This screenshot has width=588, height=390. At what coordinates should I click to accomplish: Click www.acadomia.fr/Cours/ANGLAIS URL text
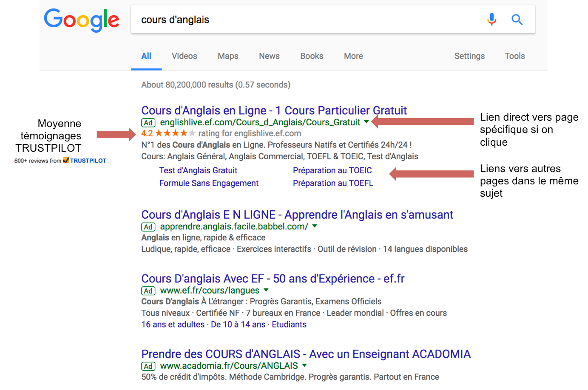coord(229,366)
